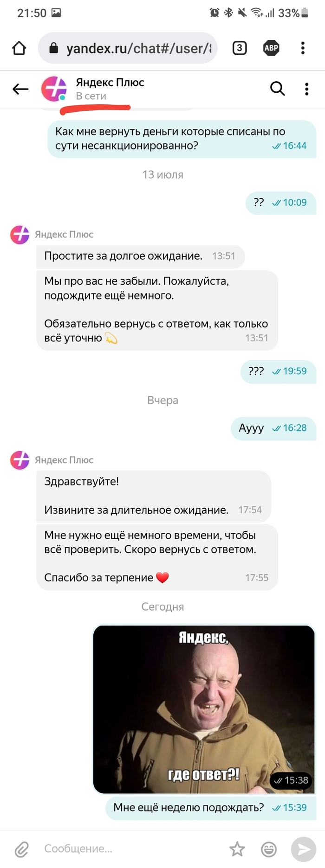The image size is (325, 868).
Task: Click the Яндекс Плюс header avatar
Action: (x=54, y=89)
